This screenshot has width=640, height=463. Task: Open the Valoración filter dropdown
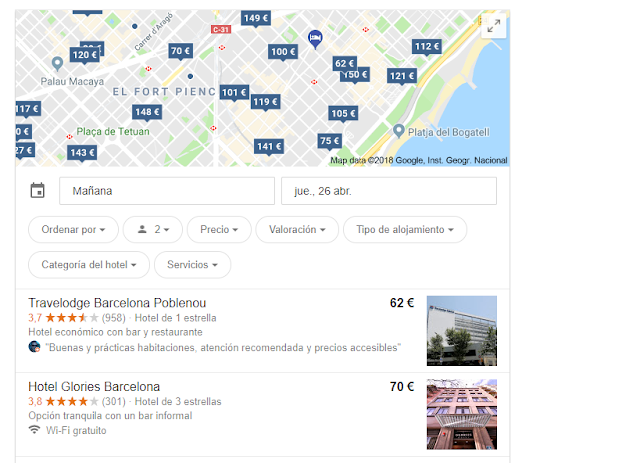point(297,229)
